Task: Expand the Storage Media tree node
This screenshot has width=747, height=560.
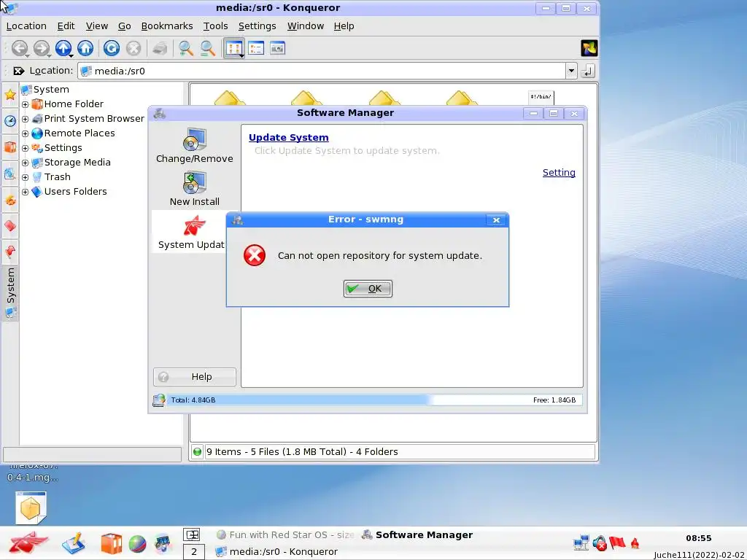Action: click(26, 163)
